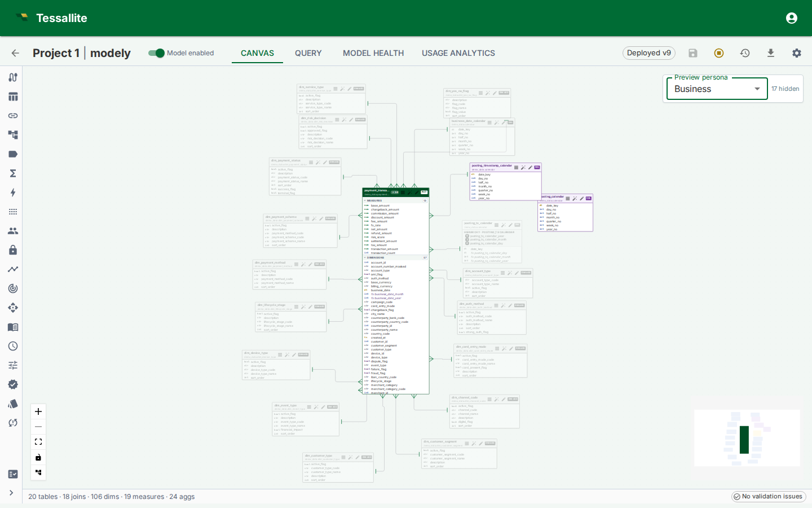Click the +36 badge on payment_transactions card
Image resolution: width=812 pixels, height=508 pixels.
pos(395,192)
